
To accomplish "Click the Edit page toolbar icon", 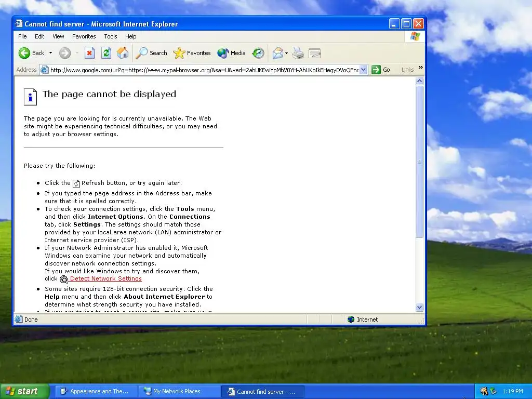I will [314, 53].
